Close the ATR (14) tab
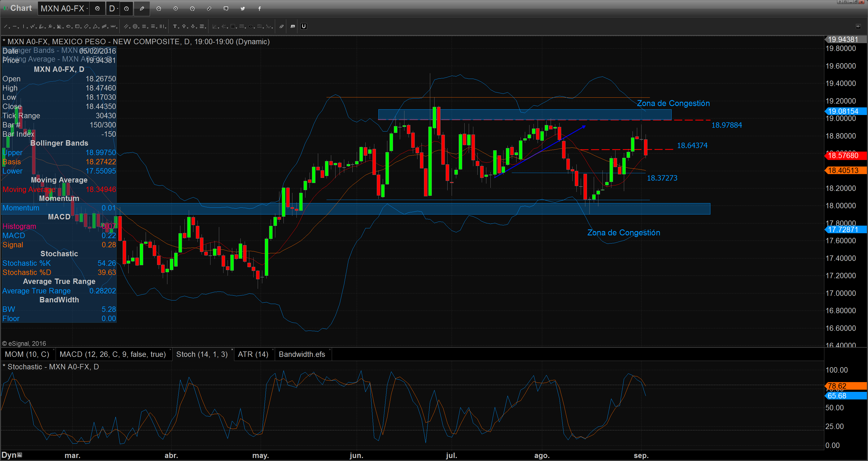 [x=273, y=350]
